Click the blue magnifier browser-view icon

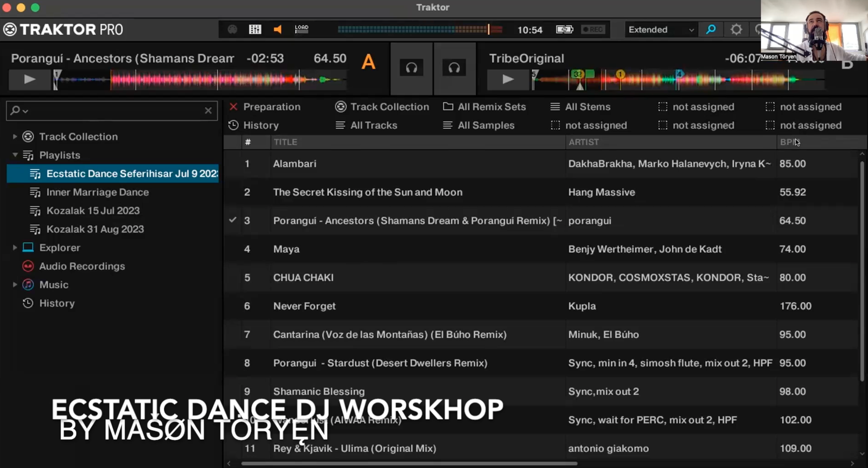tap(711, 29)
